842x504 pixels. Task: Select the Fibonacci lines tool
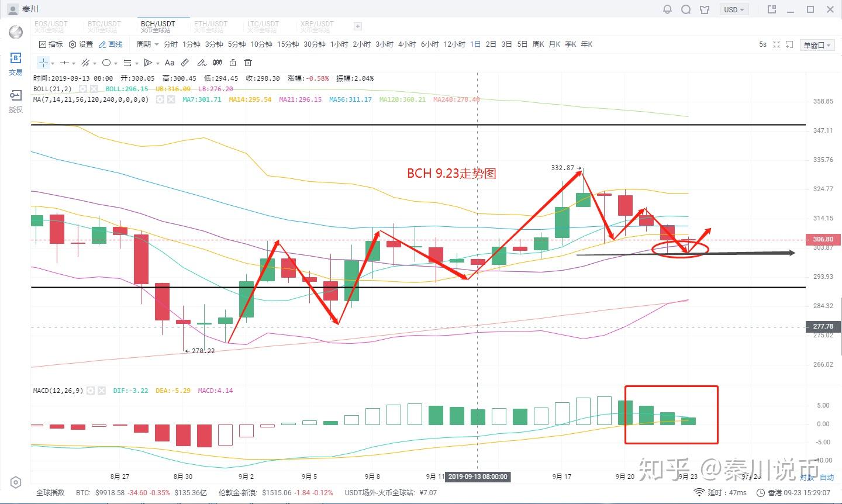[127, 63]
